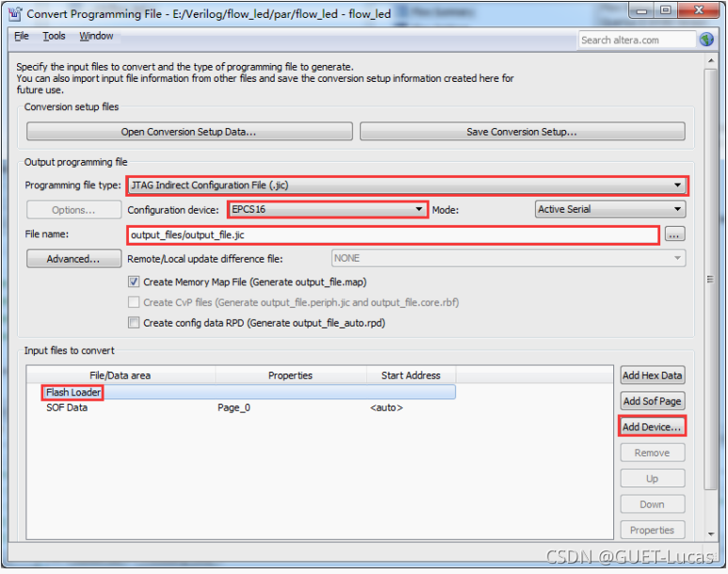Click the Advanced button
Image resolution: width=728 pixels, height=574 pixels.
coord(73,259)
